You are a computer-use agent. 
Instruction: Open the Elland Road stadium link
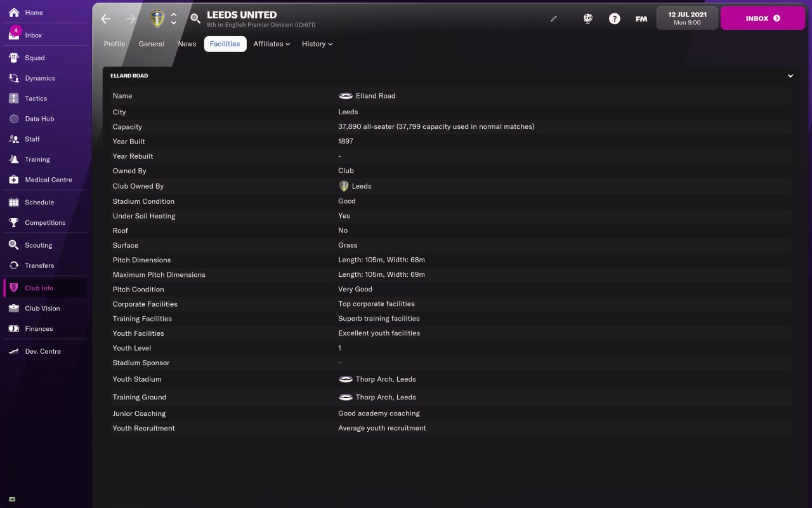[375, 96]
